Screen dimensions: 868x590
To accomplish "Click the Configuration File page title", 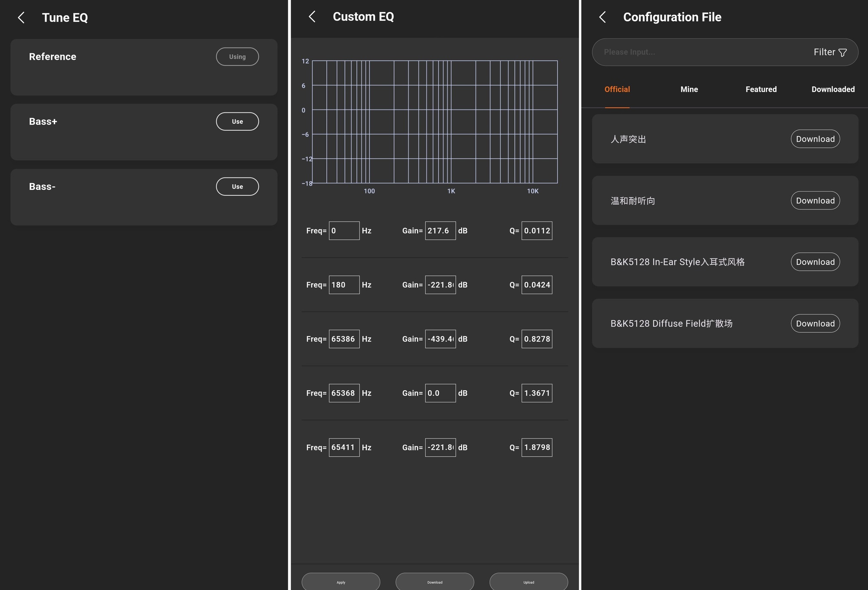I will [x=672, y=17].
